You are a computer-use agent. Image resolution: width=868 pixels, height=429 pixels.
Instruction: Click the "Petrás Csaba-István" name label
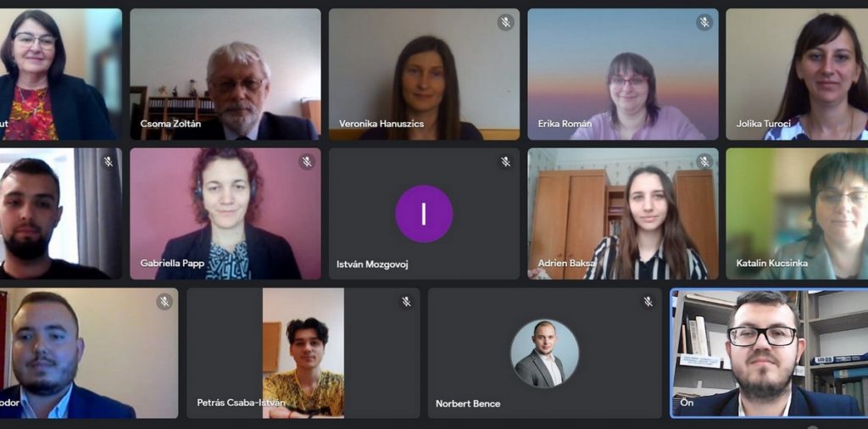(x=241, y=403)
